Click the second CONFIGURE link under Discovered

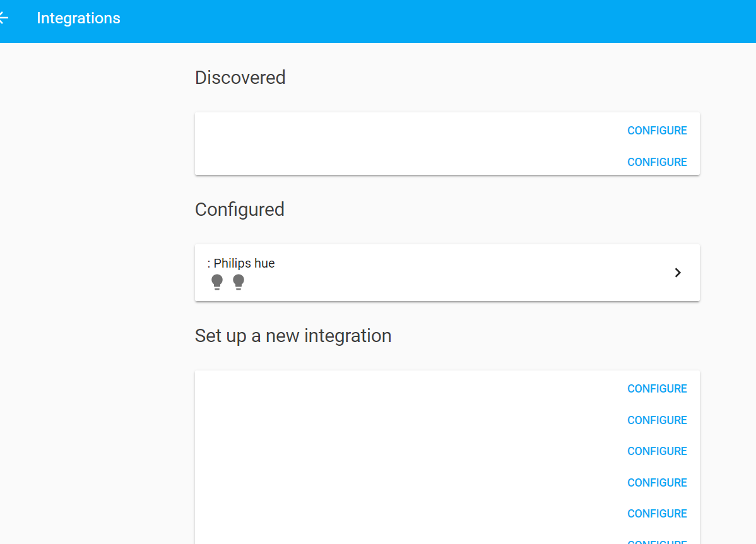[x=657, y=162]
